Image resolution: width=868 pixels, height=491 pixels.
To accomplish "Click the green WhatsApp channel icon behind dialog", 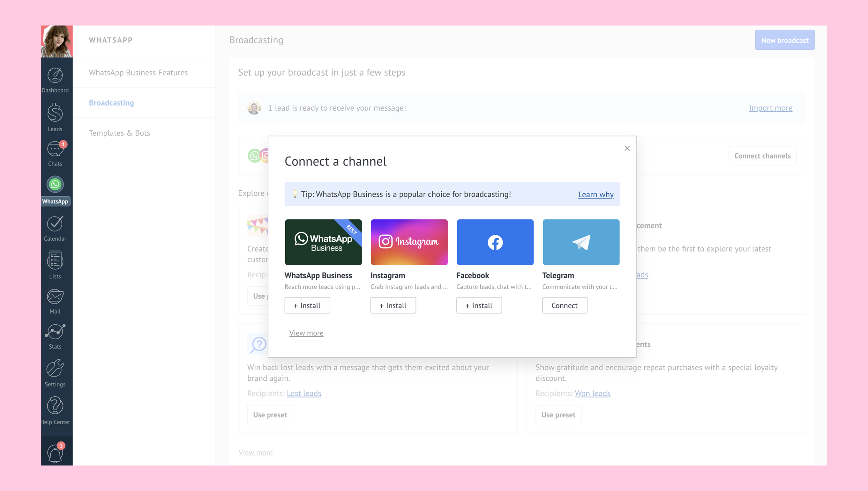I will point(254,156).
